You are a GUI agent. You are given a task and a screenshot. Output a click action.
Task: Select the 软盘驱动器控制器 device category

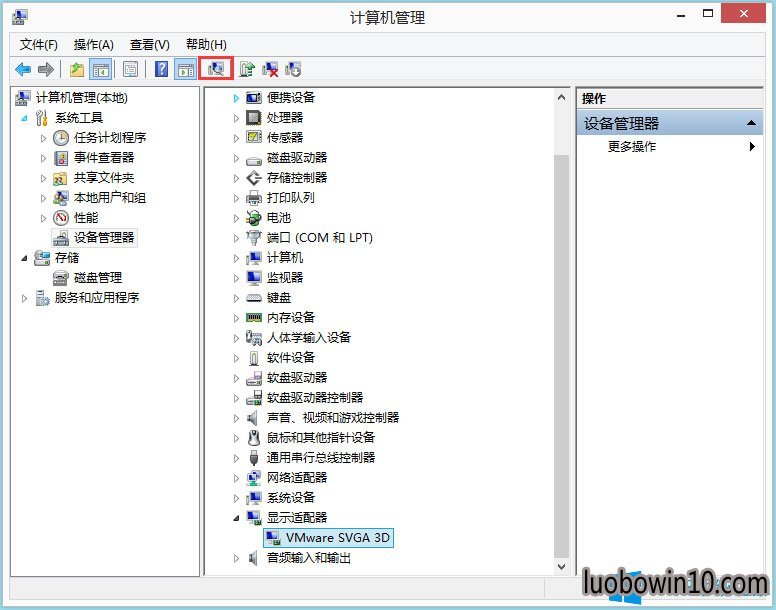(x=315, y=398)
